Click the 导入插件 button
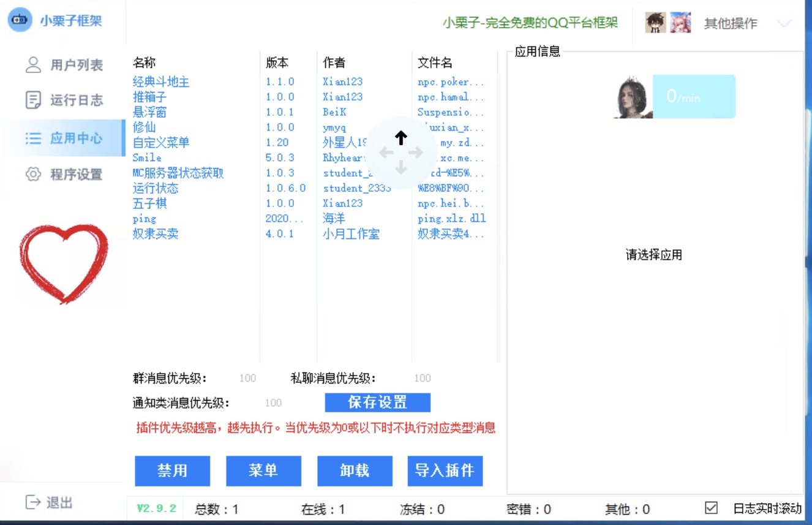Screen dimensions: 812x525 point(445,470)
